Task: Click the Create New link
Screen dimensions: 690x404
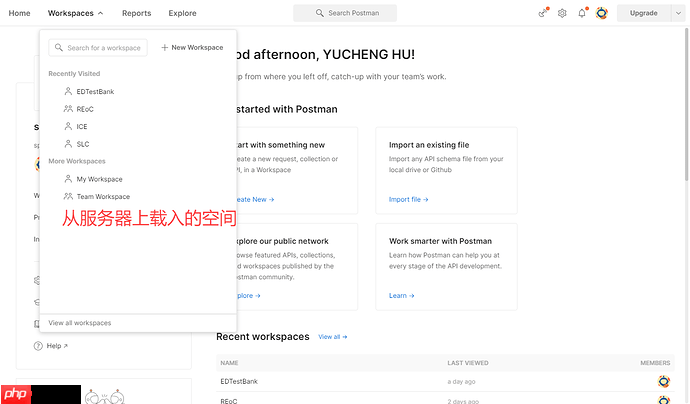Action: pos(255,199)
